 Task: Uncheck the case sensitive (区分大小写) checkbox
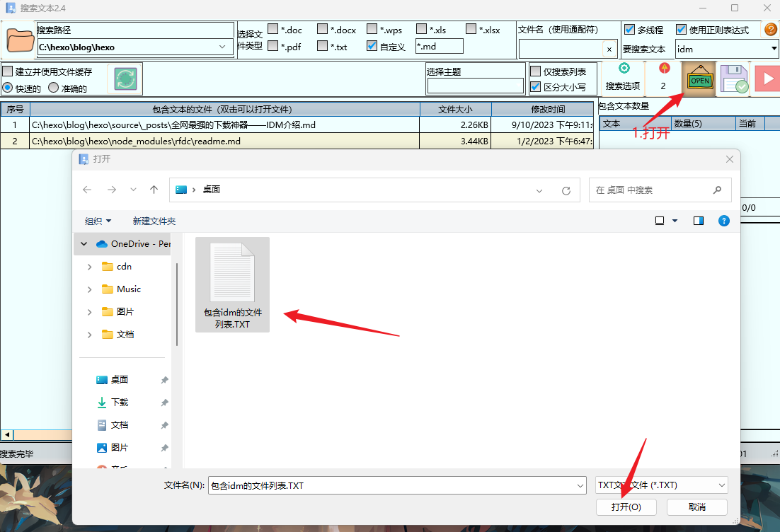tap(536, 87)
